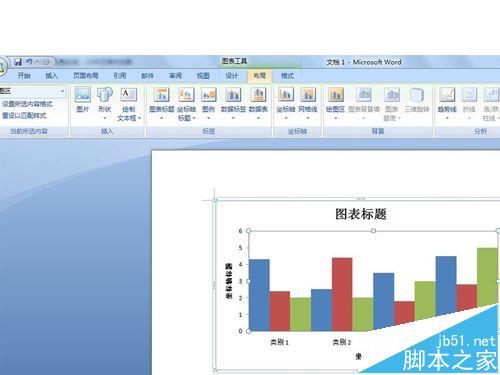Open the 邮件 ribbon tab
500x375 pixels.
point(147,76)
